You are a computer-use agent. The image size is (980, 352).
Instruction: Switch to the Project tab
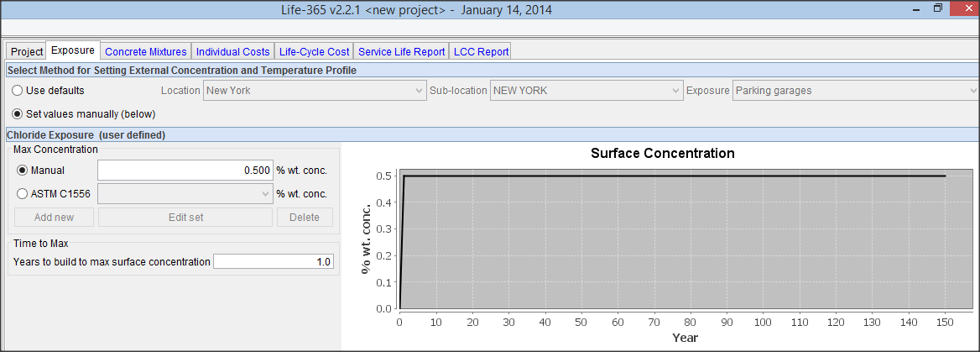pos(27,51)
